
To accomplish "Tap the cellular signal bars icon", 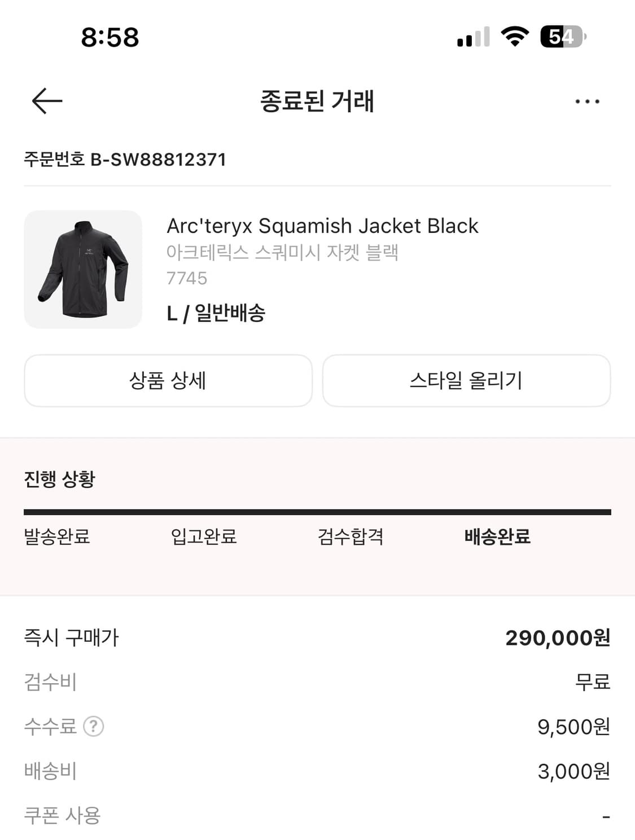I will (x=473, y=37).
